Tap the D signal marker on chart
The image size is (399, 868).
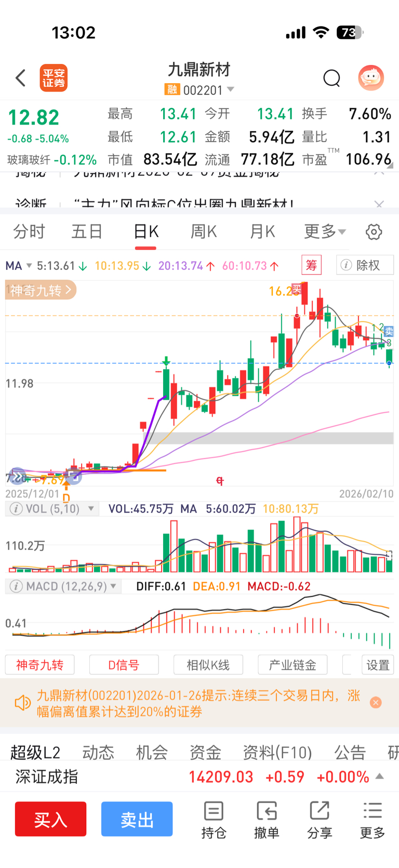[x=66, y=497]
